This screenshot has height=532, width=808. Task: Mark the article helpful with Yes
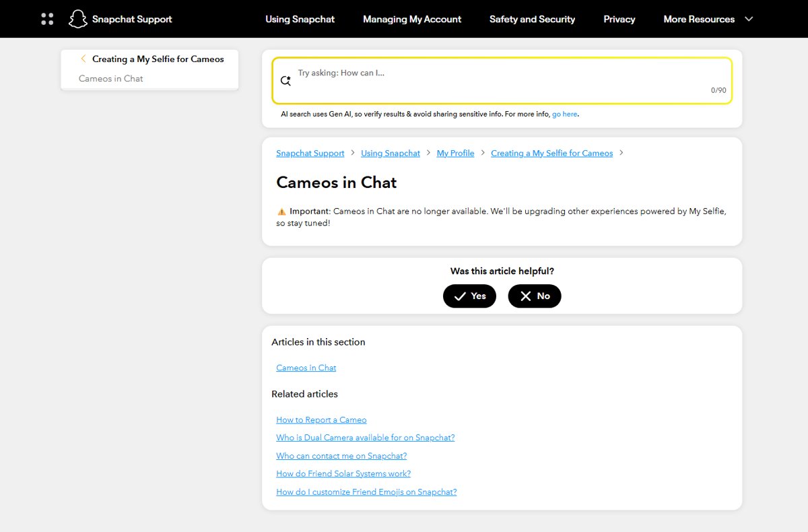[469, 296]
